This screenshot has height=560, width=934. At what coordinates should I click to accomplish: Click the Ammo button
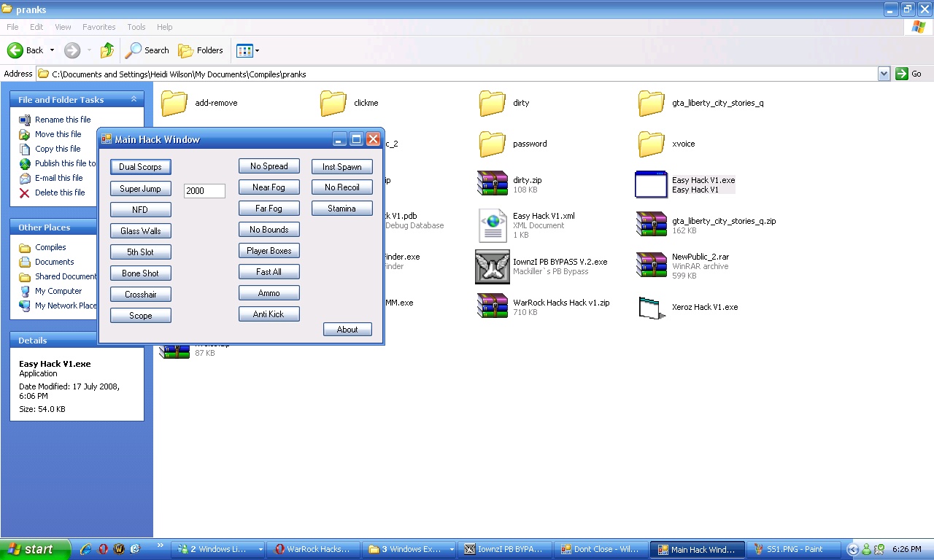pos(269,293)
